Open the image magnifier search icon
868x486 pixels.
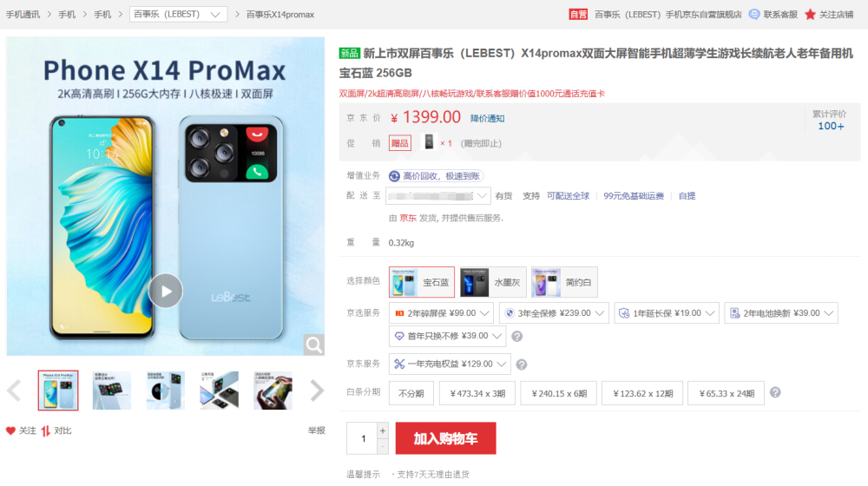[x=314, y=345]
